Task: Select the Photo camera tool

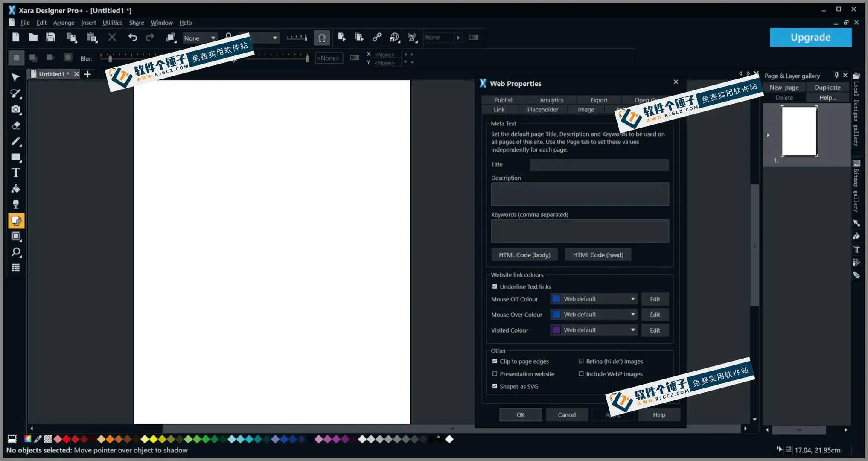Action: pos(16,109)
